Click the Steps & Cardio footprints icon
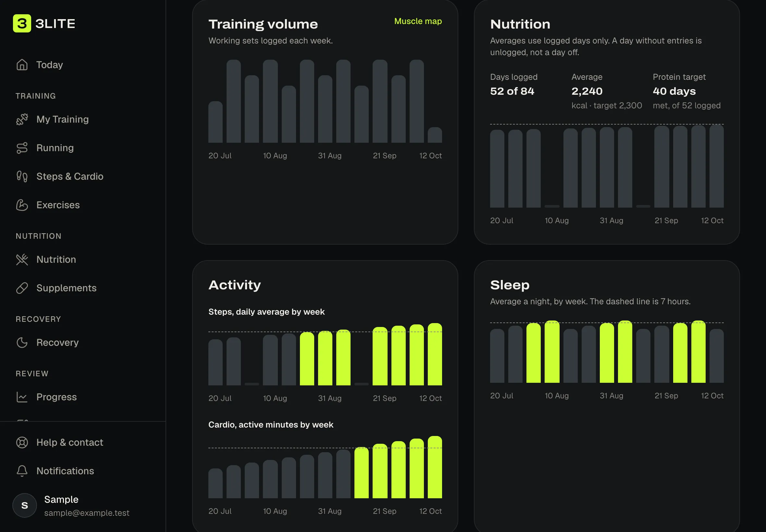 [22, 176]
